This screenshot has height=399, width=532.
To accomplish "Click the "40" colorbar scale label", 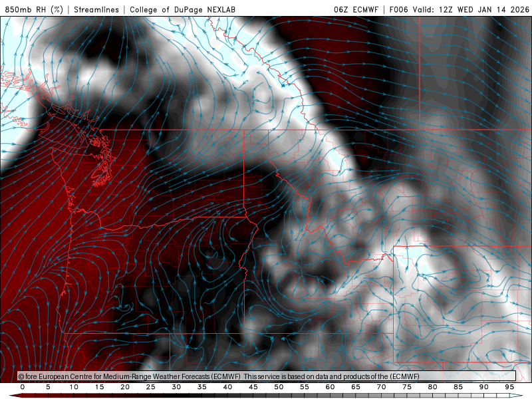I will [227, 387].
